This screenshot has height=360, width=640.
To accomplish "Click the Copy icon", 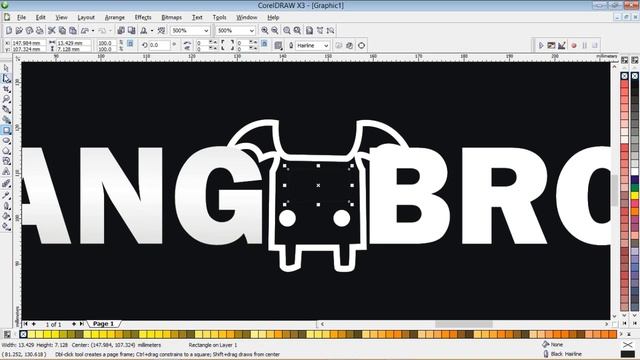I will [x=62, y=31].
